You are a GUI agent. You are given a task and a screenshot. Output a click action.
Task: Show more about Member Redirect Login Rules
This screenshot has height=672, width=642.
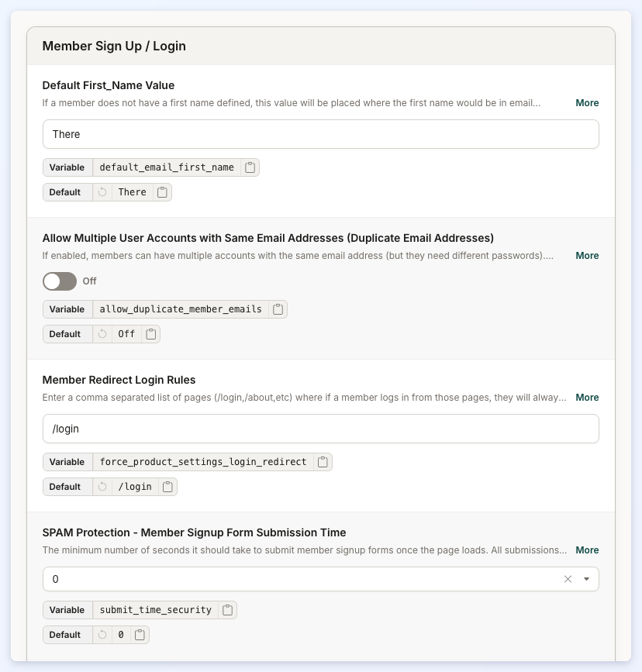click(587, 398)
